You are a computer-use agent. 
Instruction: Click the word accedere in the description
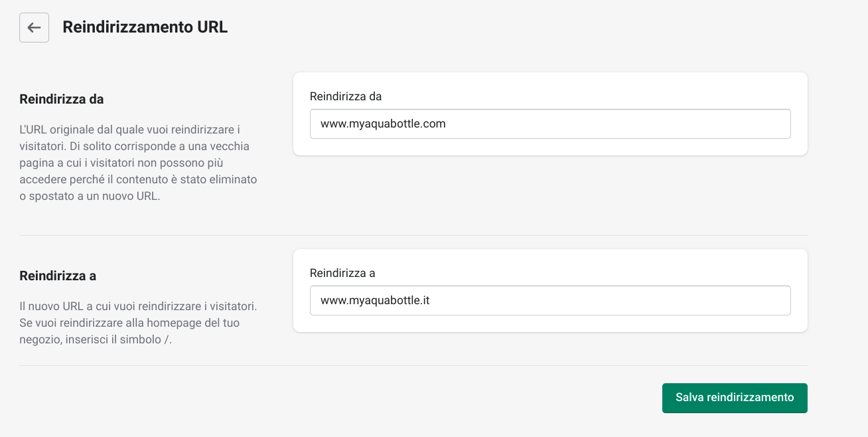click(x=42, y=180)
